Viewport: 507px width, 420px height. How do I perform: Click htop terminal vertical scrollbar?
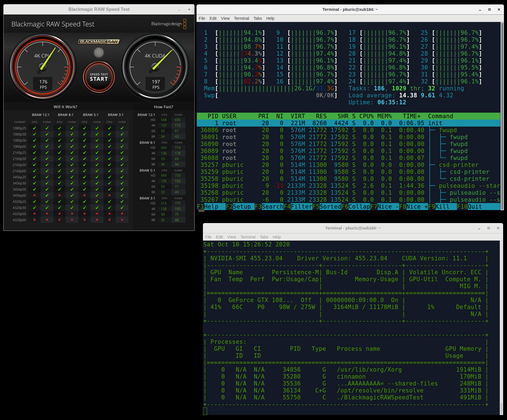502,116
